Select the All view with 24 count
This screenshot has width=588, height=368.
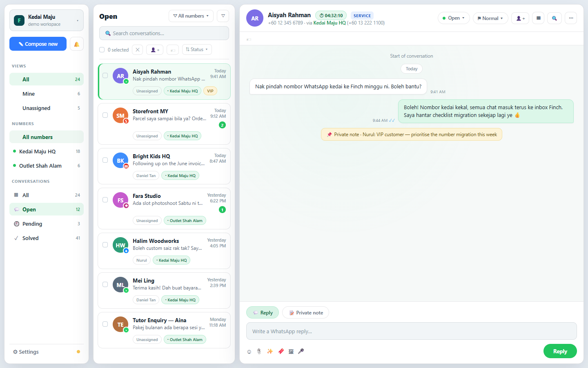coord(47,79)
